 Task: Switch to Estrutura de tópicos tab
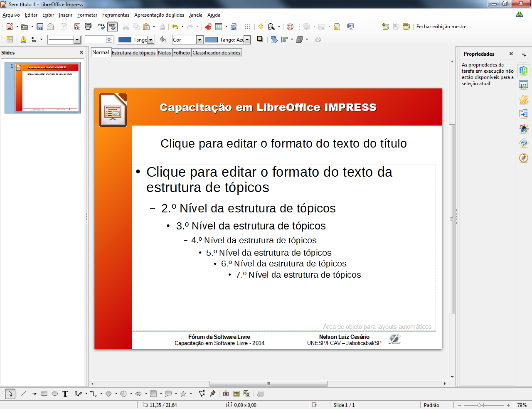coord(133,53)
